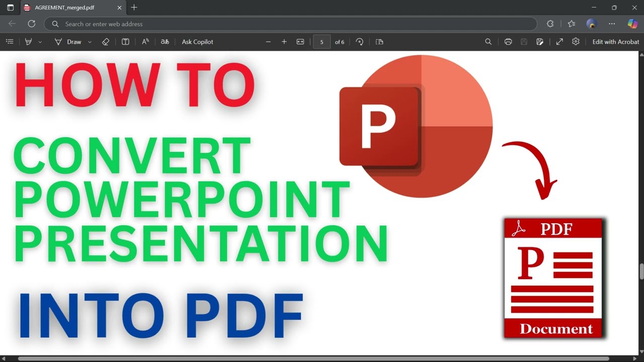The width and height of the screenshot is (644, 362).
Task: Open the Favorites star icon
Action: click(571, 24)
